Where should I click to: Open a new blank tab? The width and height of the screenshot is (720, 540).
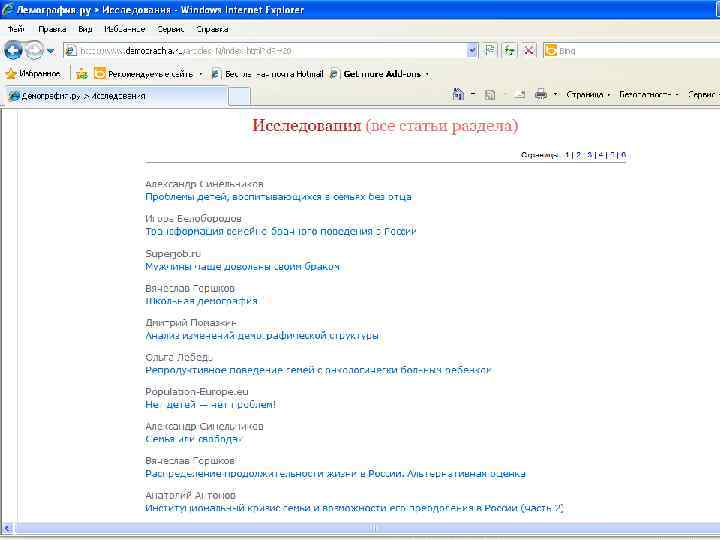click(x=239, y=96)
